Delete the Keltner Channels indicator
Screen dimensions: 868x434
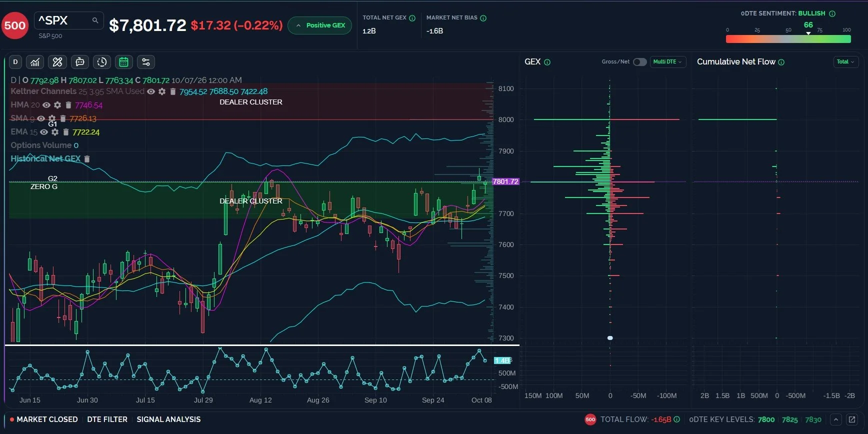[172, 91]
